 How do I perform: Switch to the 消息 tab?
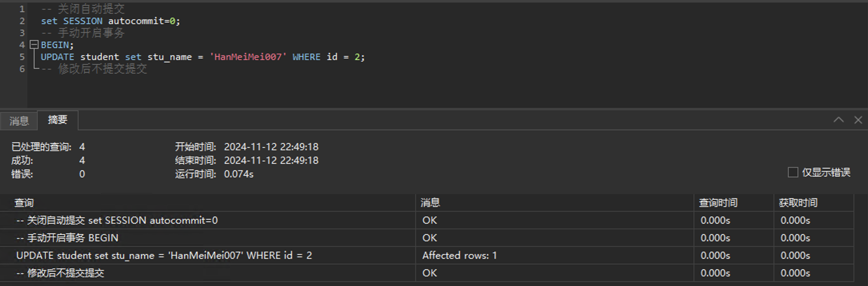(x=19, y=121)
